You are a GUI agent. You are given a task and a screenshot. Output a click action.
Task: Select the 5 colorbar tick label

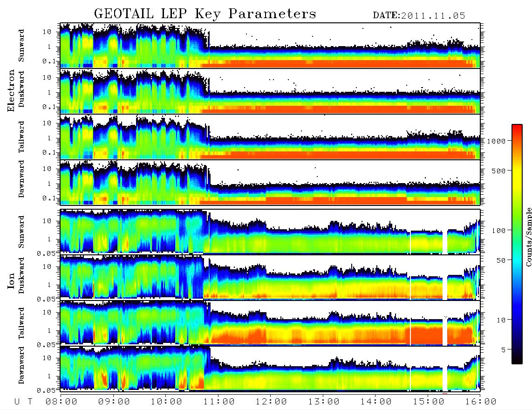[503, 349]
